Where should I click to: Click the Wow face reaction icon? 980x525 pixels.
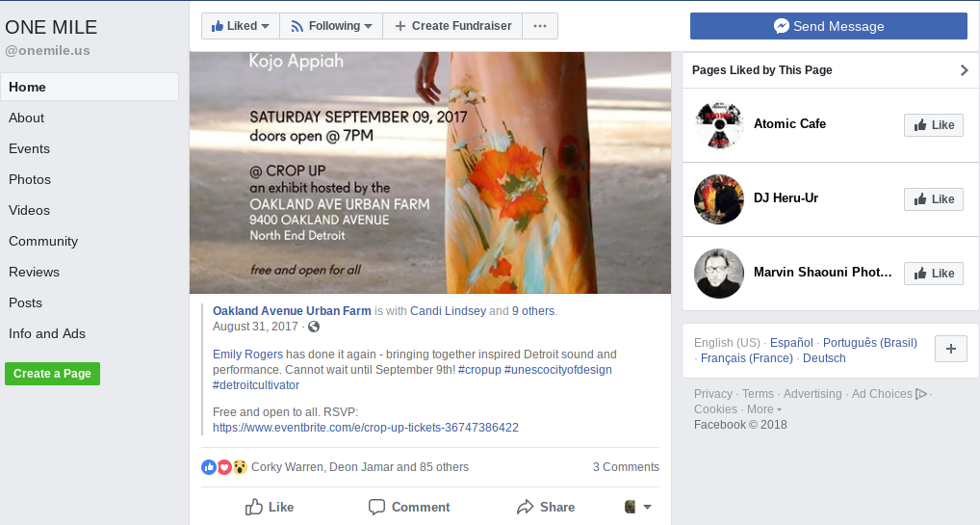coord(240,467)
